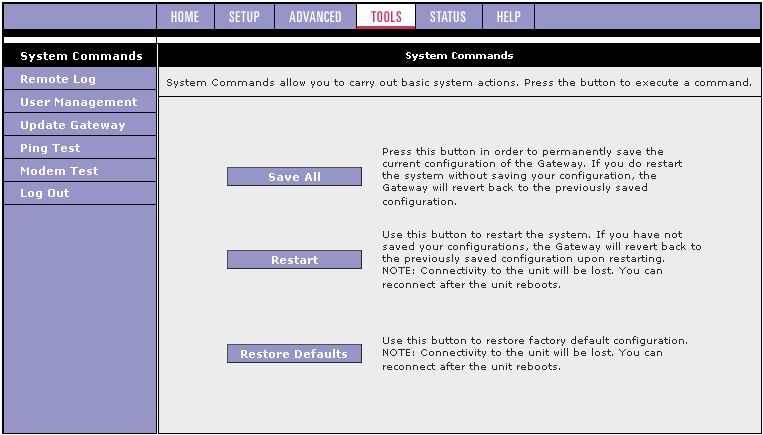Open the STATUS tab

(448, 17)
